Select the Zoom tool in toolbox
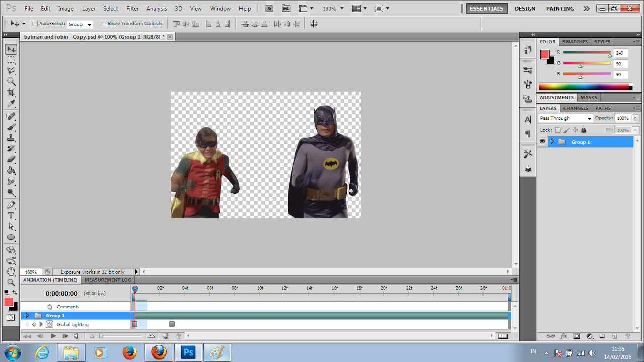 pyautogui.click(x=11, y=282)
